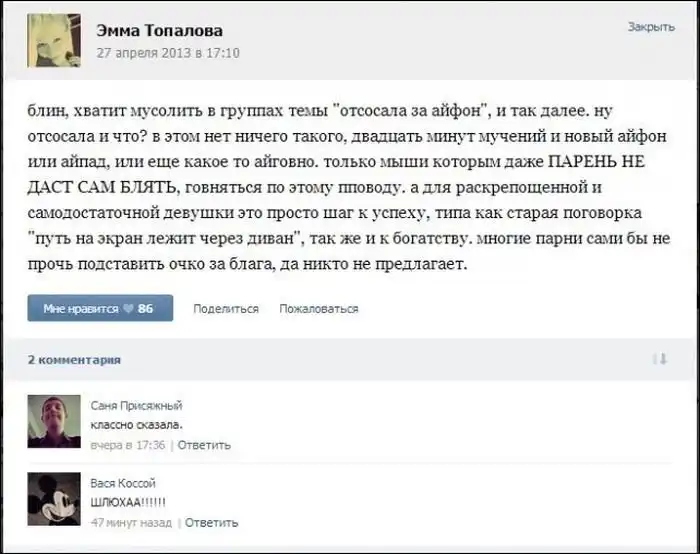Click the post body text
700x554 pixels.
[x=349, y=187]
